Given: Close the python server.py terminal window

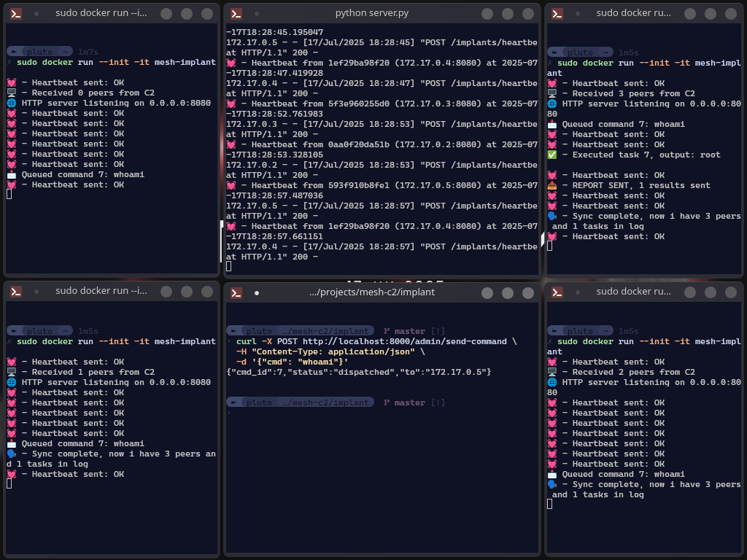Looking at the screenshot, I should pos(528,14).
